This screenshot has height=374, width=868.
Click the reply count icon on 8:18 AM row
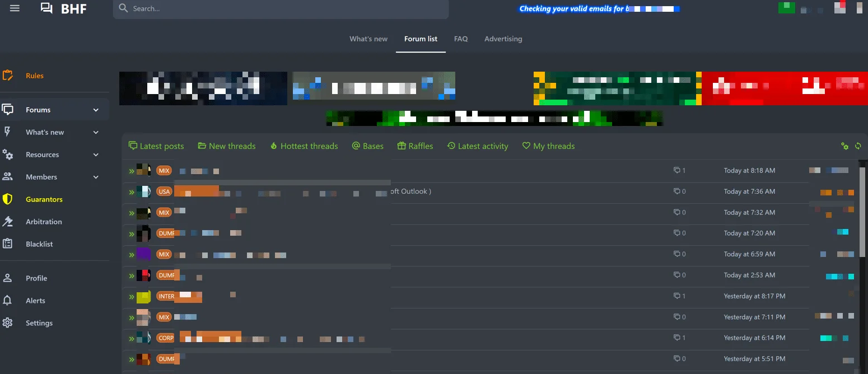[676, 170]
